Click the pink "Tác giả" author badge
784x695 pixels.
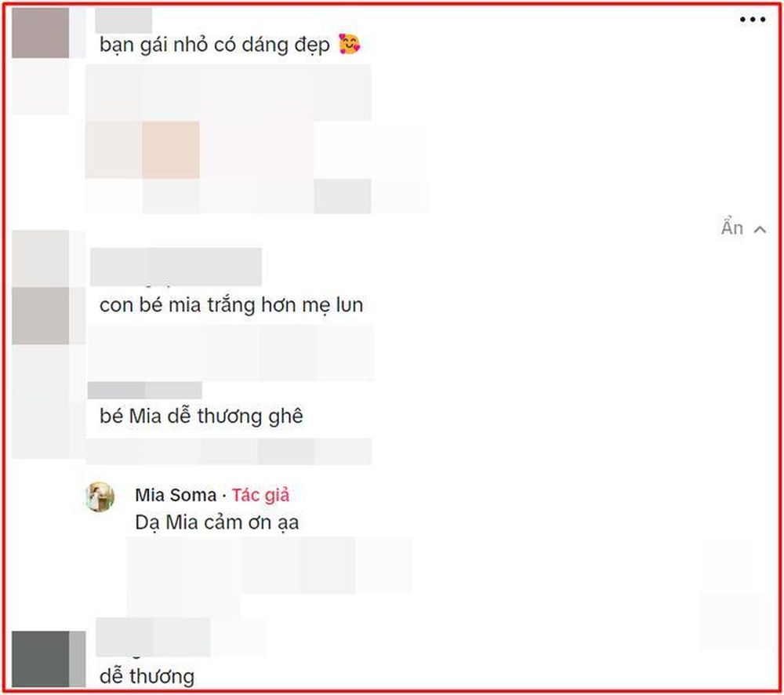260,495
